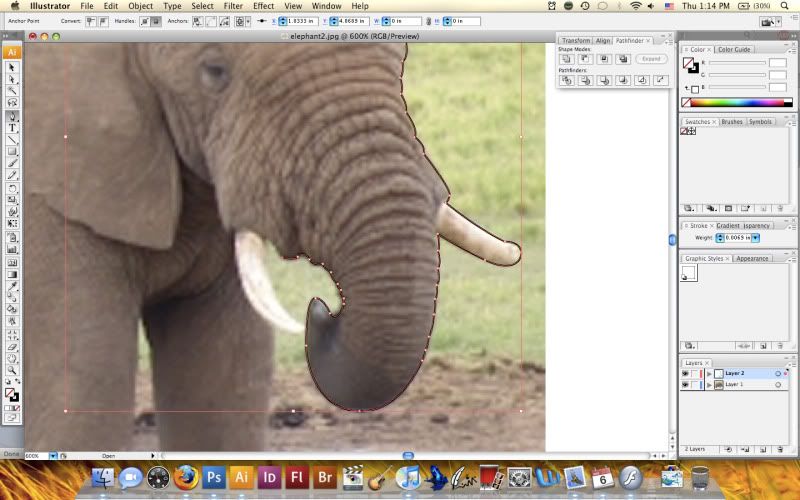Screen dimensions: 800x500
Task: Click the Expand button in Pathfinder panel
Action: pos(651,59)
